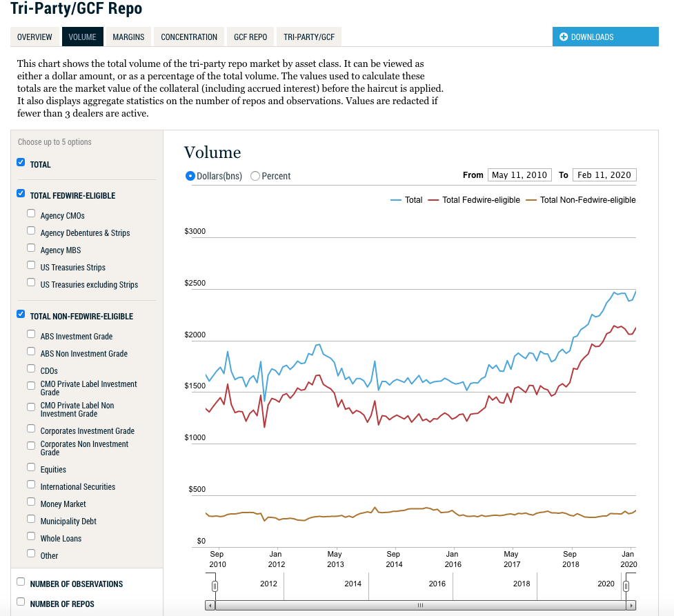
Task: Toggle the Total Fedwire-eligible legend entry
Action: [x=474, y=200]
